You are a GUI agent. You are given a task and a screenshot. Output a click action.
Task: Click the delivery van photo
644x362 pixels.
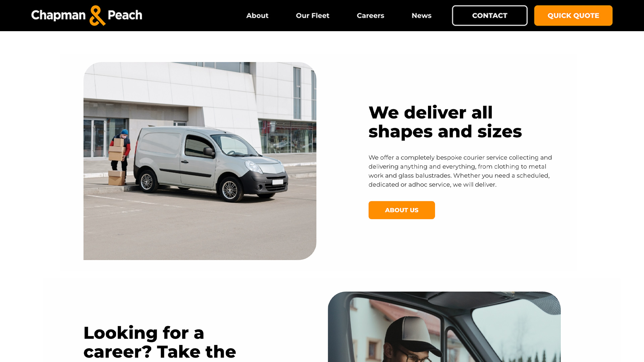click(x=200, y=161)
